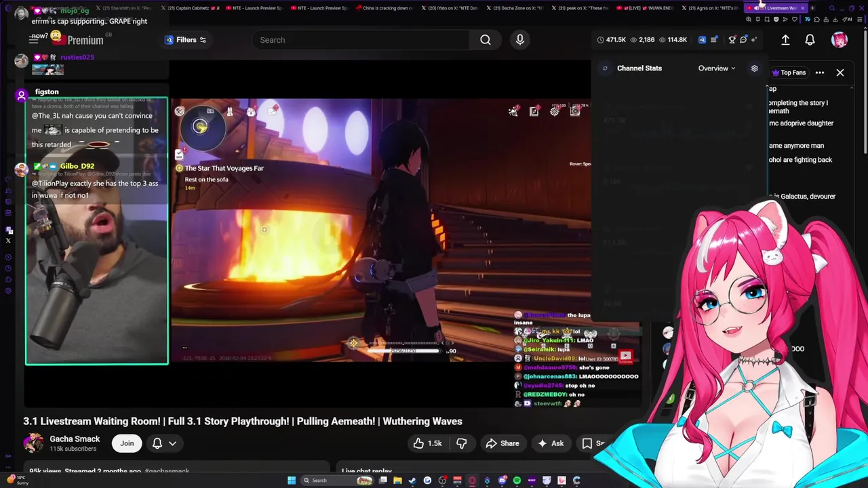Open chat more options three dots
The width and height of the screenshot is (868, 488).
pyautogui.click(x=820, y=73)
